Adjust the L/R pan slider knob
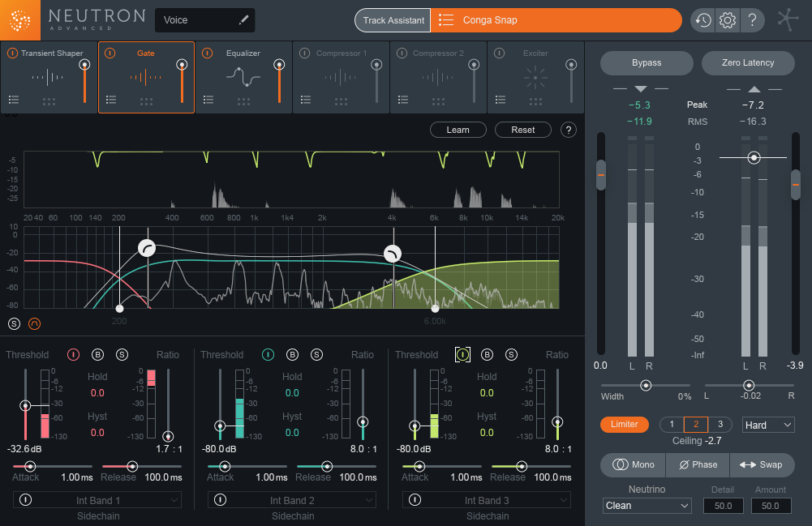Screen dimensions: 812x526 pyautogui.click(x=749, y=385)
